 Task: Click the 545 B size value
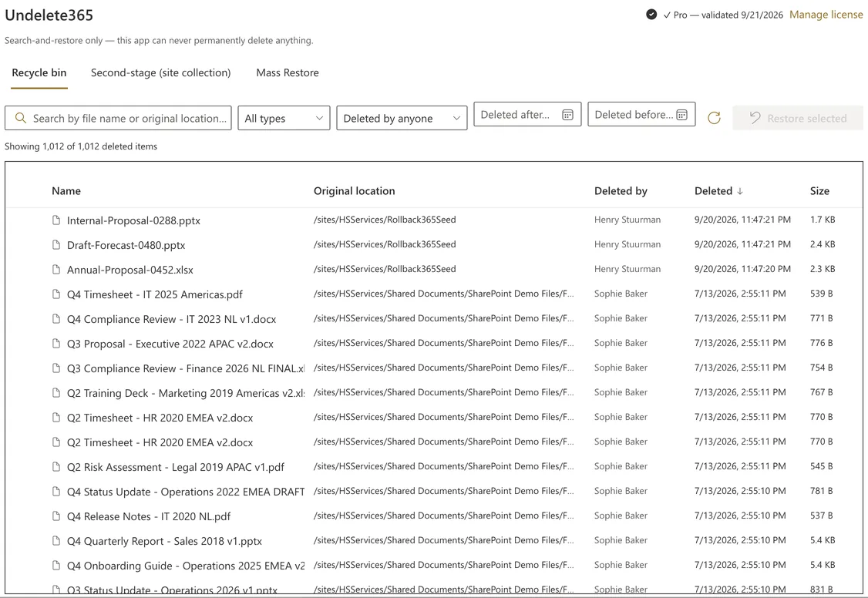click(822, 465)
